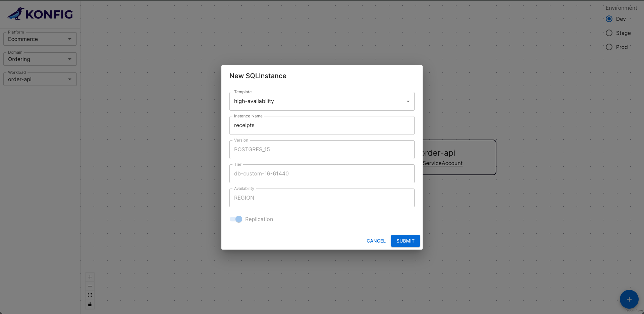
Task: Click the Konfig raven logo
Action: pos(16,14)
